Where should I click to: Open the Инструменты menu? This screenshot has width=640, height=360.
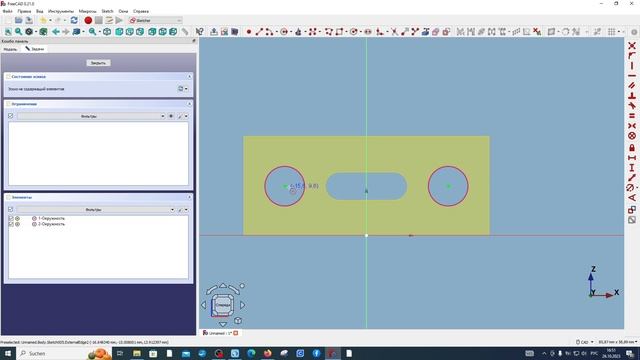(x=61, y=11)
